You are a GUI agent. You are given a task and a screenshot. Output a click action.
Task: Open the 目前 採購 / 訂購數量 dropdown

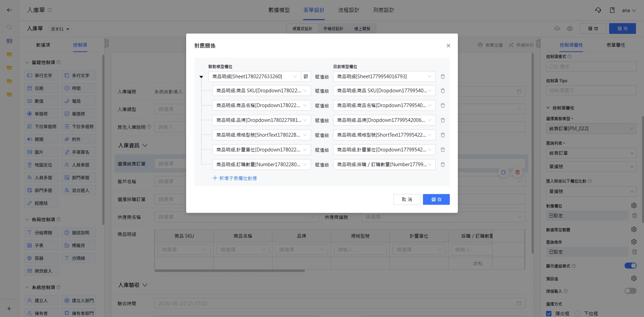click(384, 165)
